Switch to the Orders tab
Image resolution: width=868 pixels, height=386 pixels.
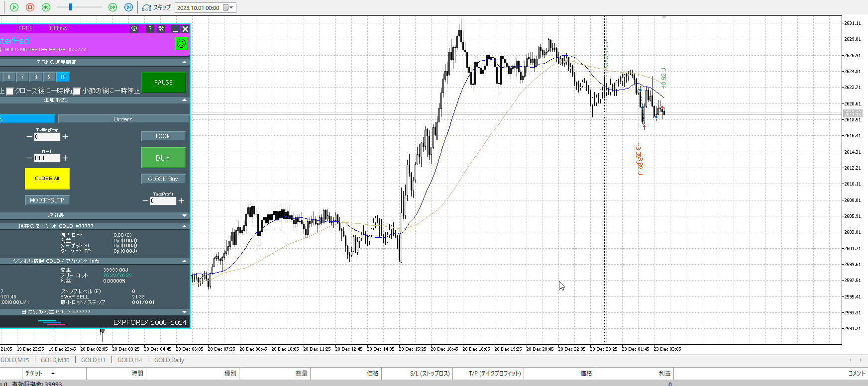click(123, 119)
